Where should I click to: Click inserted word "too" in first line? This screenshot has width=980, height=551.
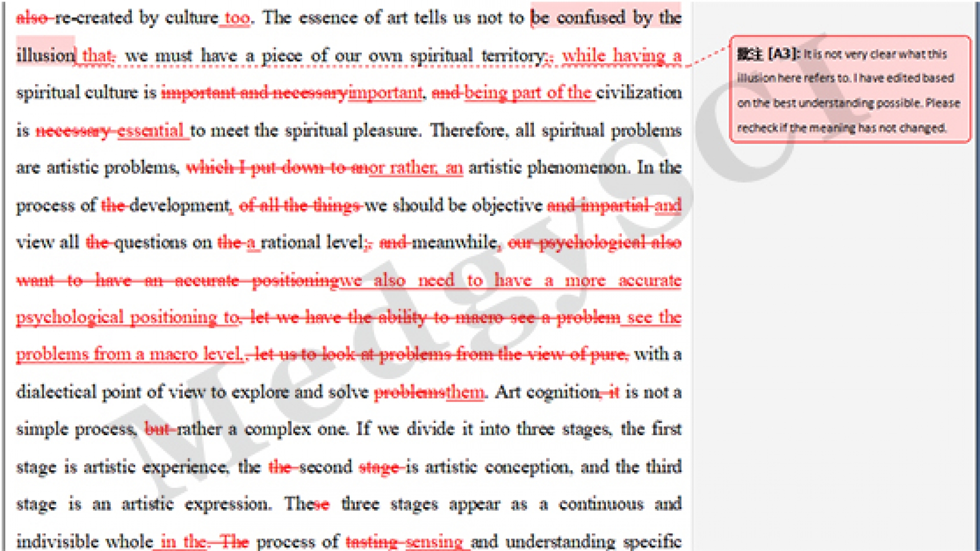point(237,18)
